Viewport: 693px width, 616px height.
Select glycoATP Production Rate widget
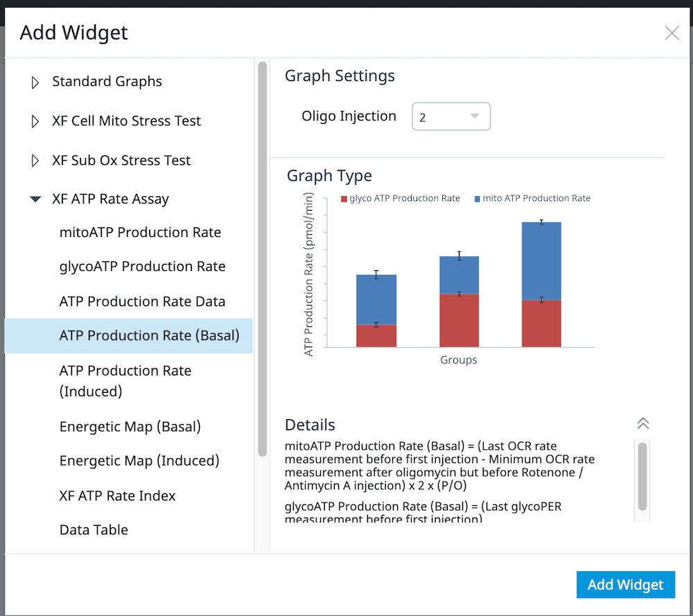coord(142,267)
